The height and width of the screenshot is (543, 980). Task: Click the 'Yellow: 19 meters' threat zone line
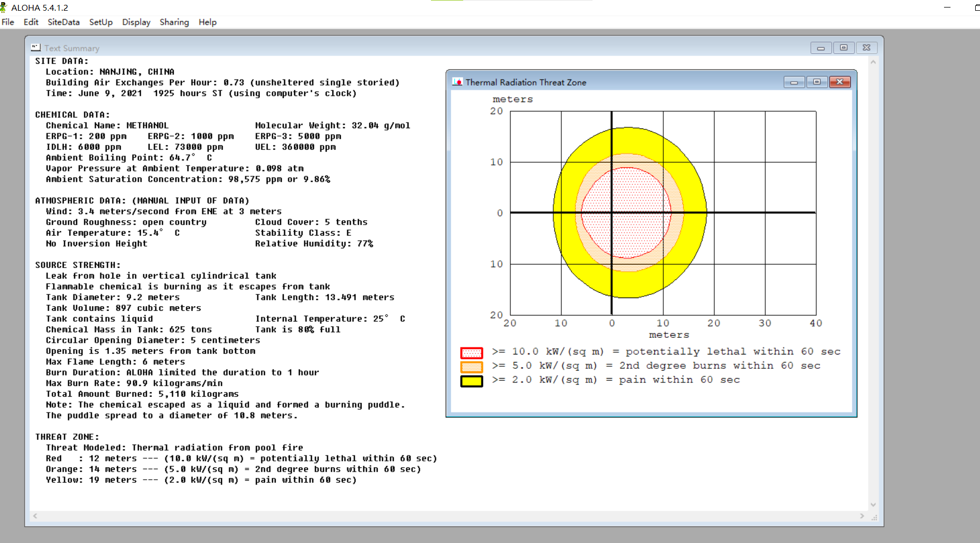(201, 480)
